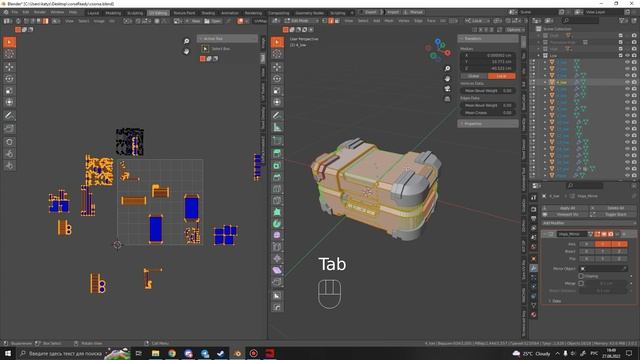Click the Mirror Object input field

[x=604, y=268]
